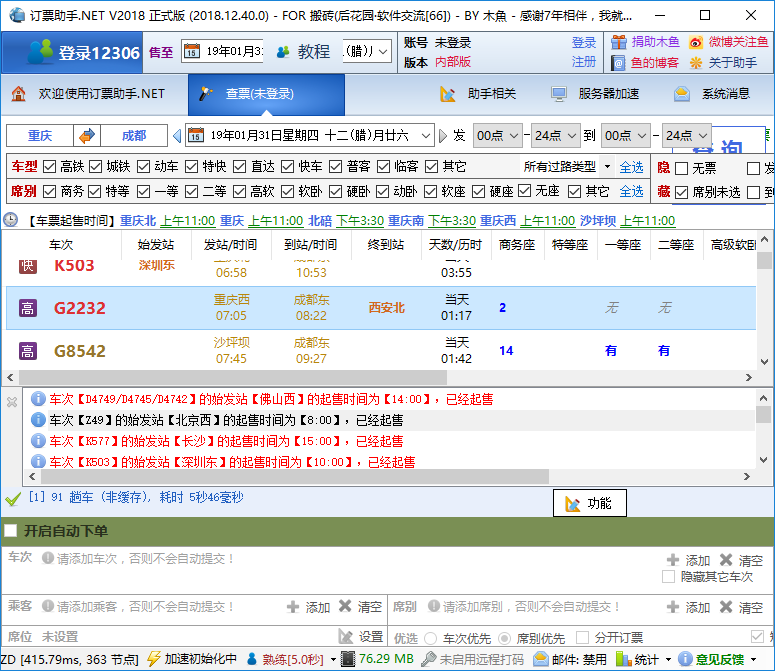
Task: Click 76.29 MB memory status icon
Action: point(348,659)
